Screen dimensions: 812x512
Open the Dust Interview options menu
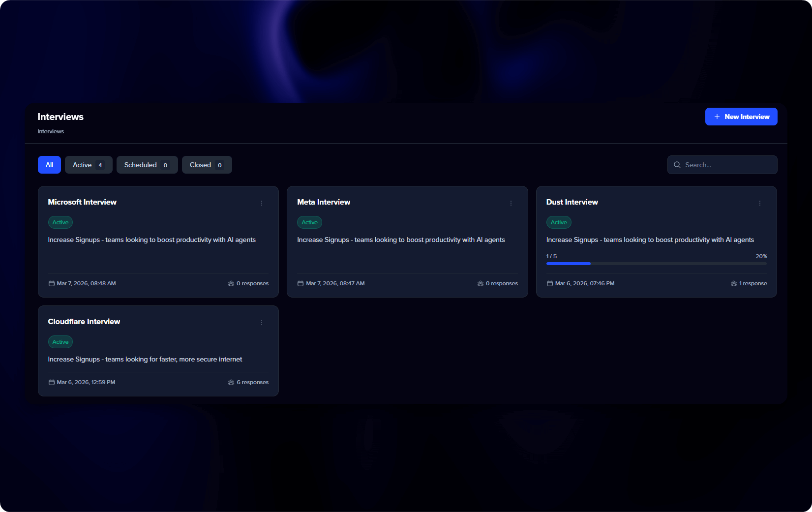coord(760,203)
